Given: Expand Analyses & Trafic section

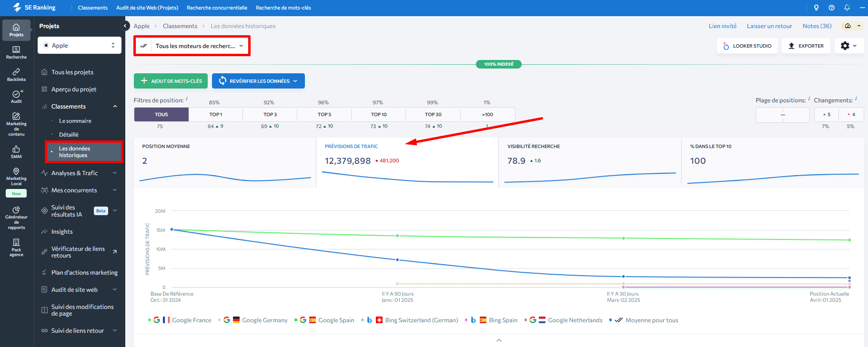Looking at the screenshot, I should [x=115, y=173].
